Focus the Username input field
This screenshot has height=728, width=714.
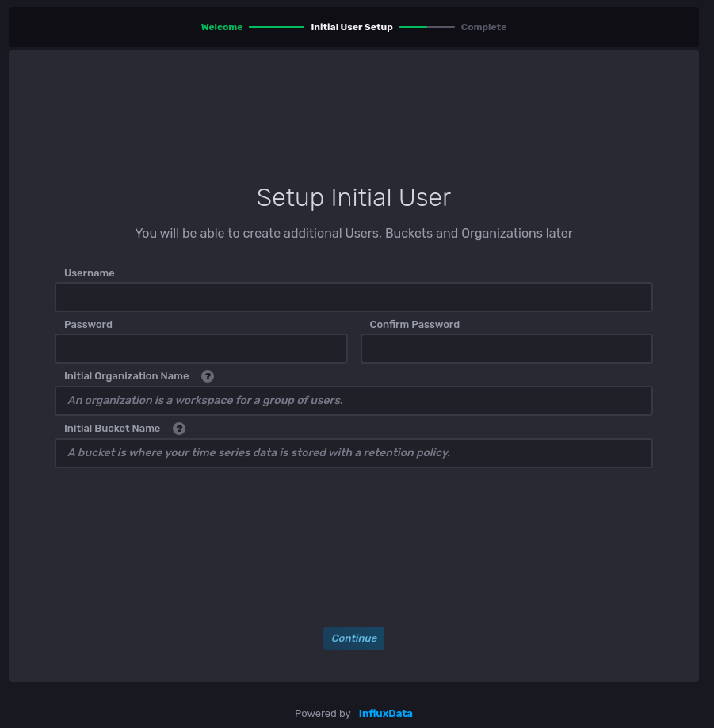353,297
